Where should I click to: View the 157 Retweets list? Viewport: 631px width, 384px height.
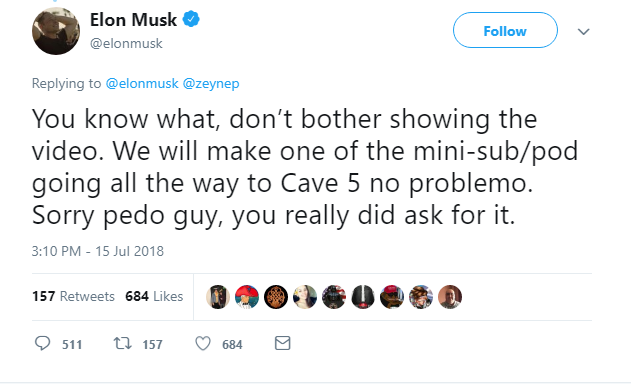73,296
